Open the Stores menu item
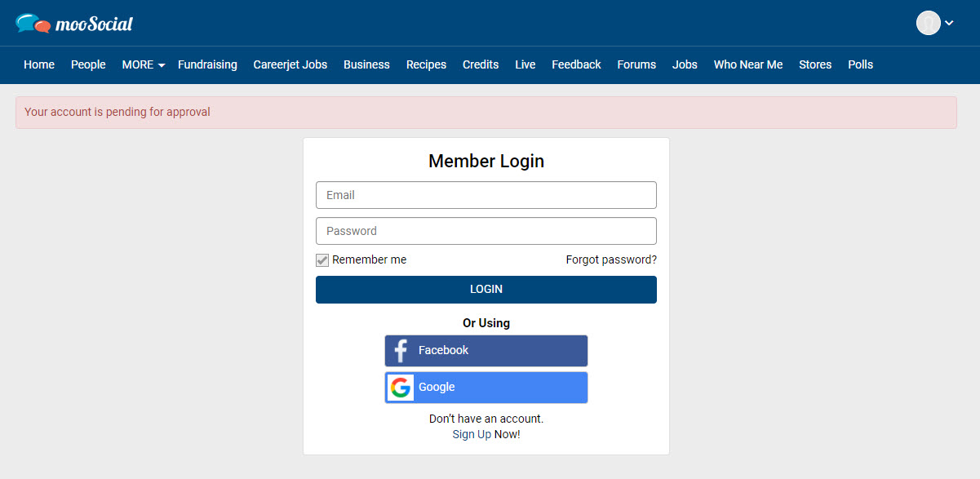This screenshot has width=980, height=479. (x=815, y=64)
